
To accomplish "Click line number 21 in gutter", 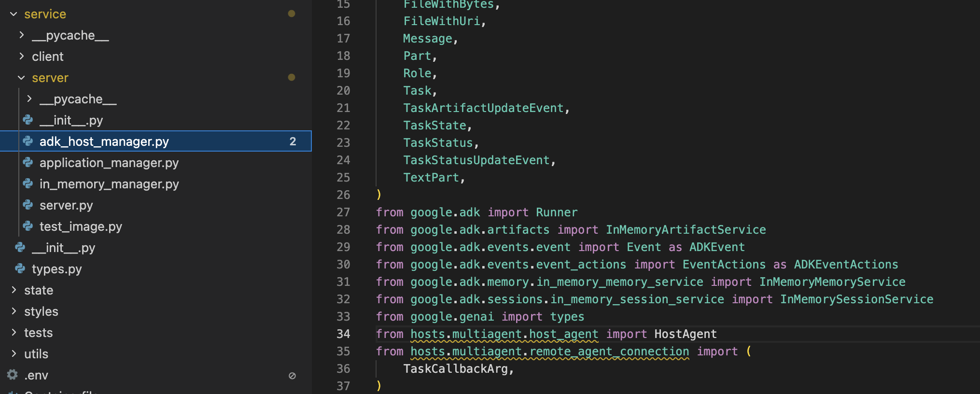I will [x=343, y=108].
